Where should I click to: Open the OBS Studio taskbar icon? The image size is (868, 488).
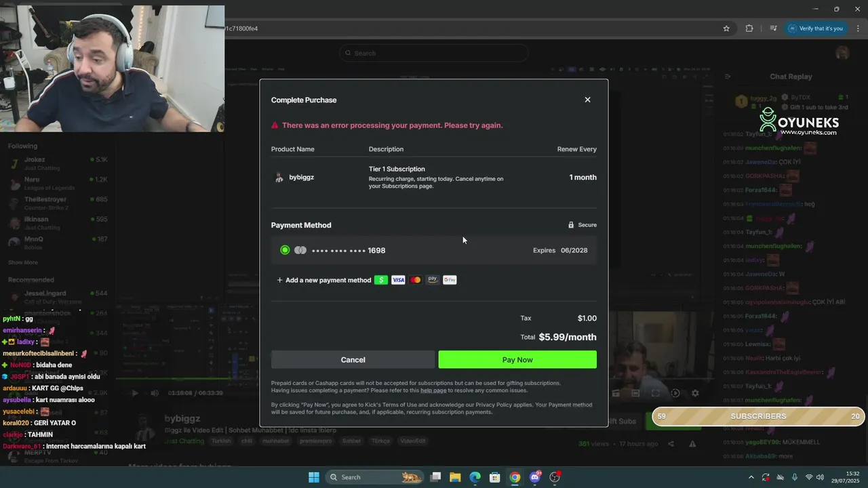click(x=555, y=477)
